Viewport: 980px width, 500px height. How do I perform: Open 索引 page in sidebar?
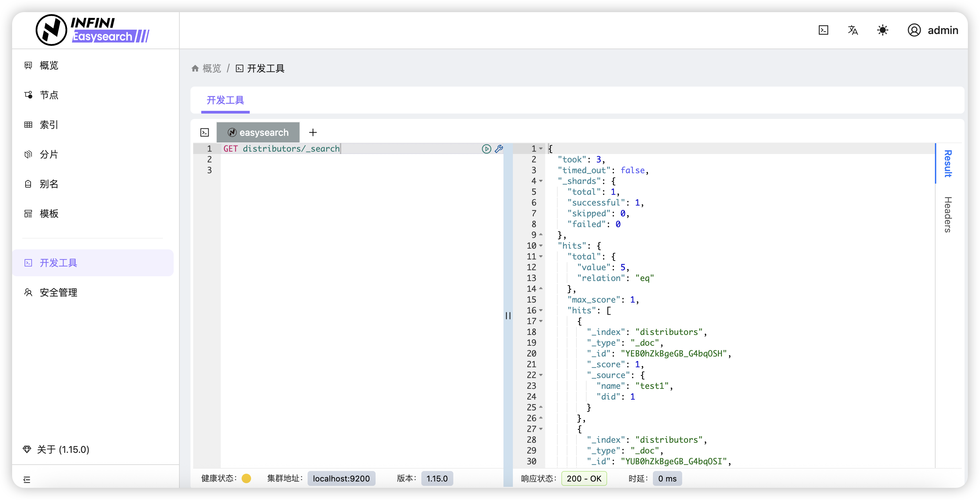pos(49,125)
